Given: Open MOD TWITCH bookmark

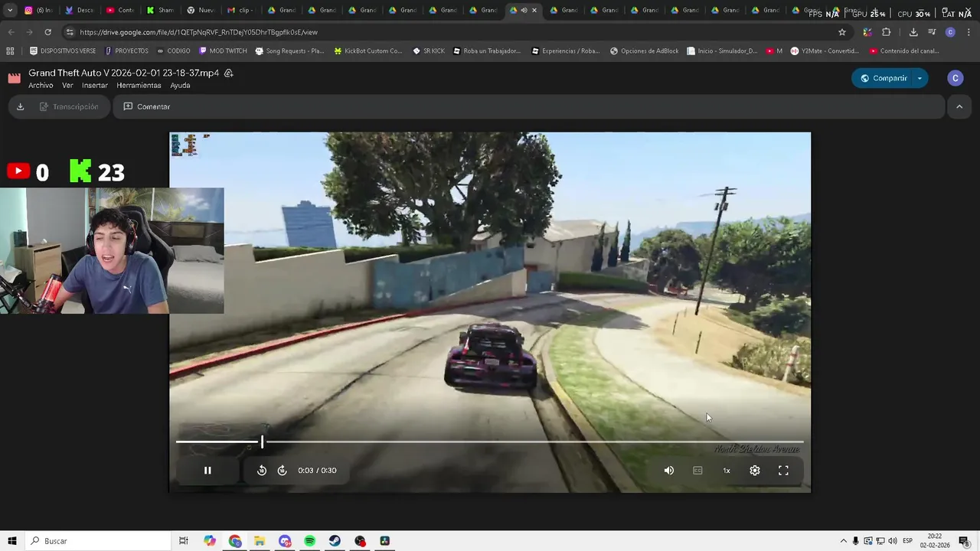Looking at the screenshot, I should 223,51.
